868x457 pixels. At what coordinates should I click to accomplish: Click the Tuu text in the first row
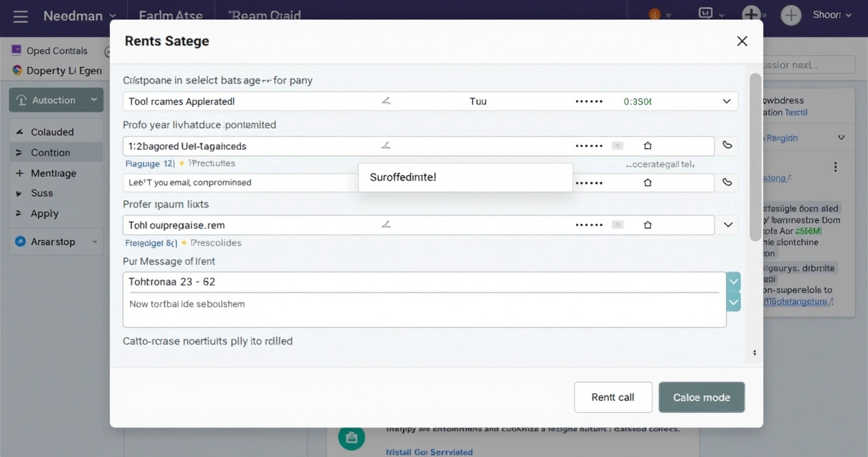click(478, 101)
